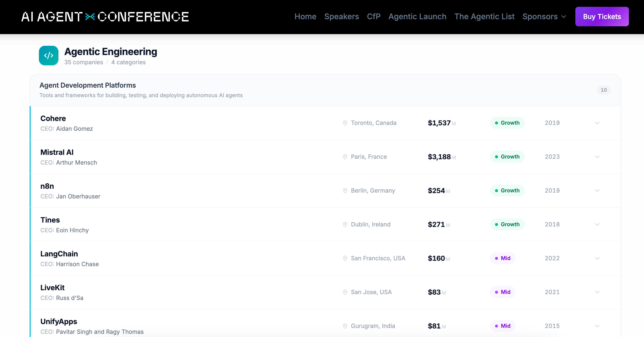Click the Buy Tickets button
The image size is (644, 337).
click(x=602, y=17)
